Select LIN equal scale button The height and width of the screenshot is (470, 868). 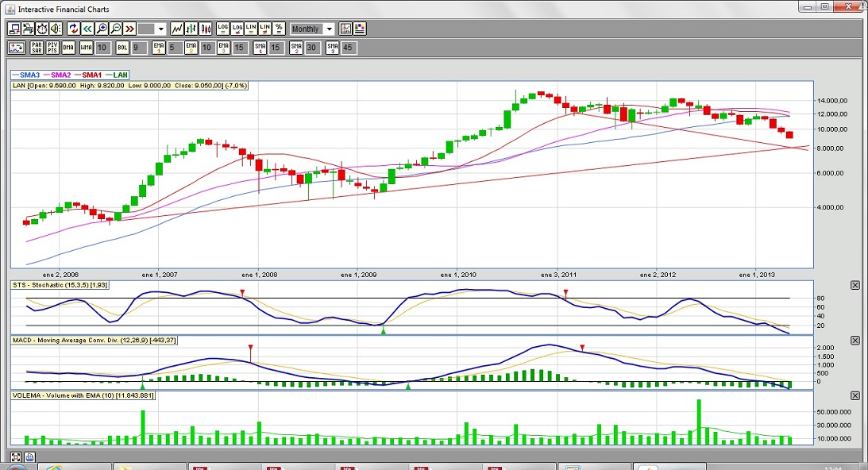(x=251, y=29)
